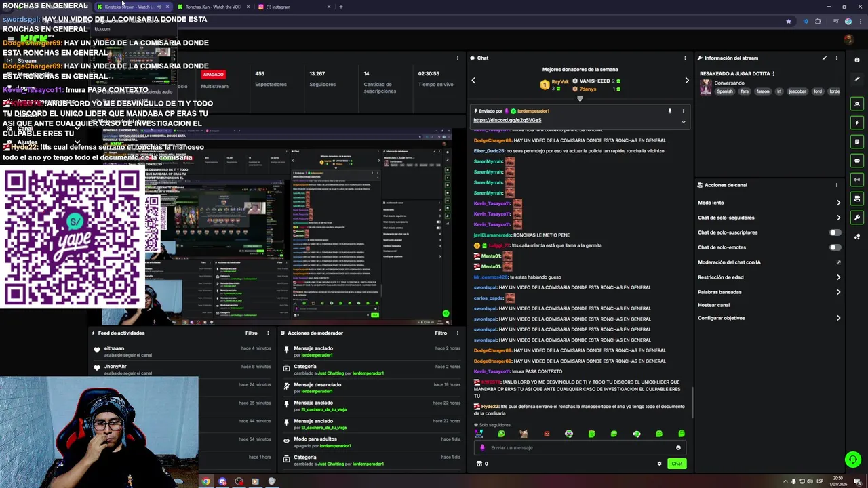Open Información del stream three-dot menu
This screenshot has height=488, width=868.
[836, 58]
